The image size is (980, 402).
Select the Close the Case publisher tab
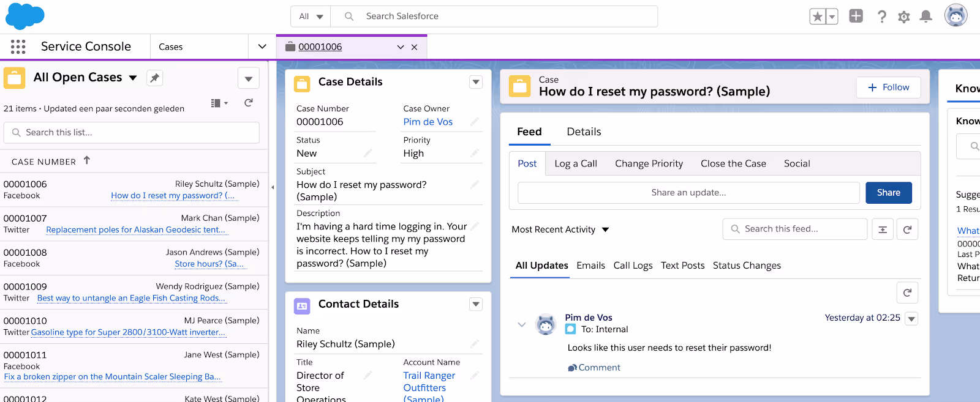(x=733, y=163)
